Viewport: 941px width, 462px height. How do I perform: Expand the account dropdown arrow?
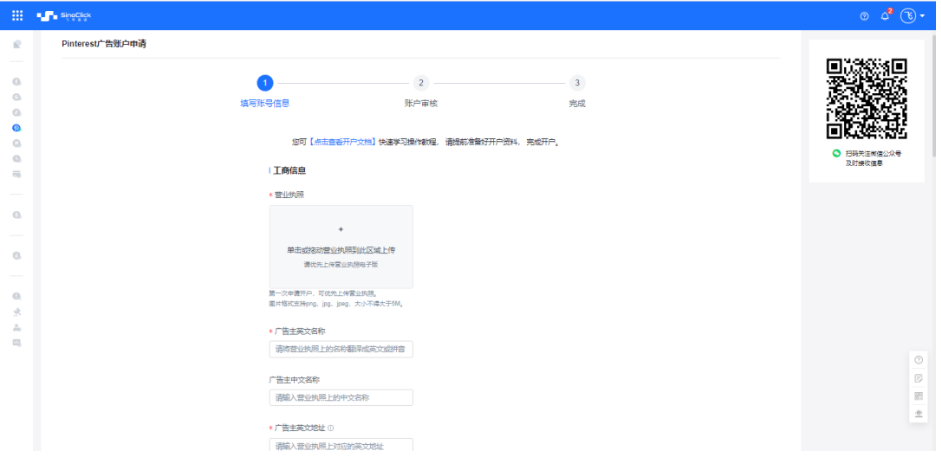pos(922,16)
